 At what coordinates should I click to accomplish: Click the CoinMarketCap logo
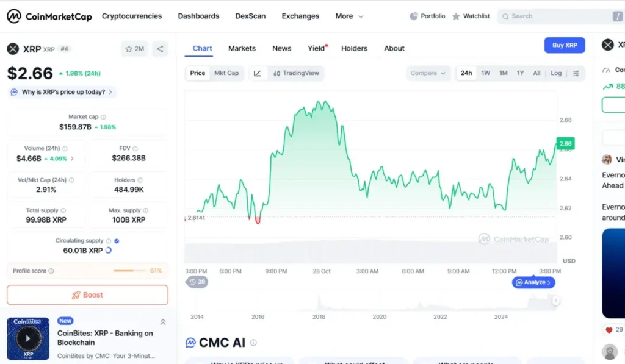pyautogui.click(x=49, y=16)
